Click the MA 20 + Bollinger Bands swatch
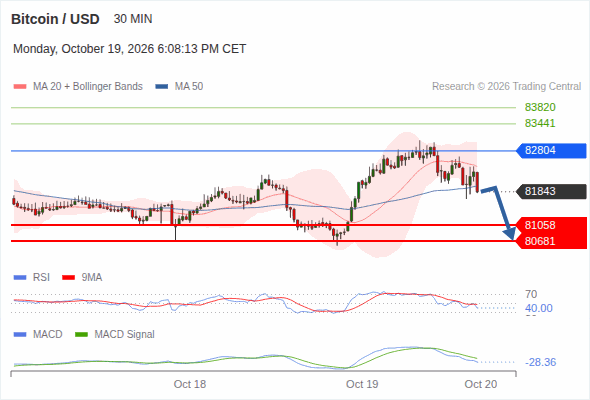The width and height of the screenshot is (590, 400). click(20, 87)
